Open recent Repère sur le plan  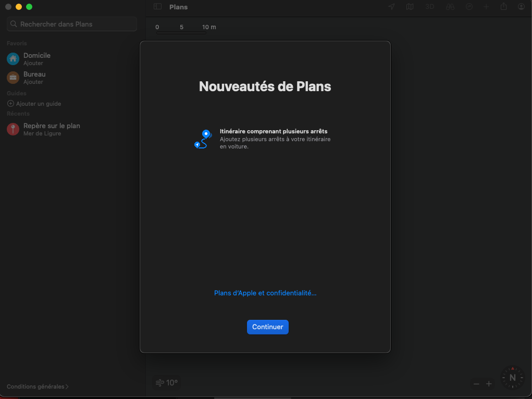71,129
